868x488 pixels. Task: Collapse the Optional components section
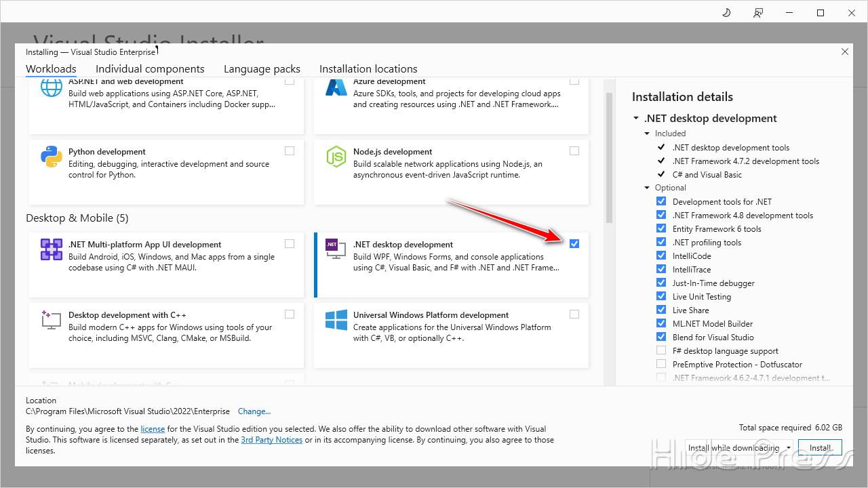(648, 188)
